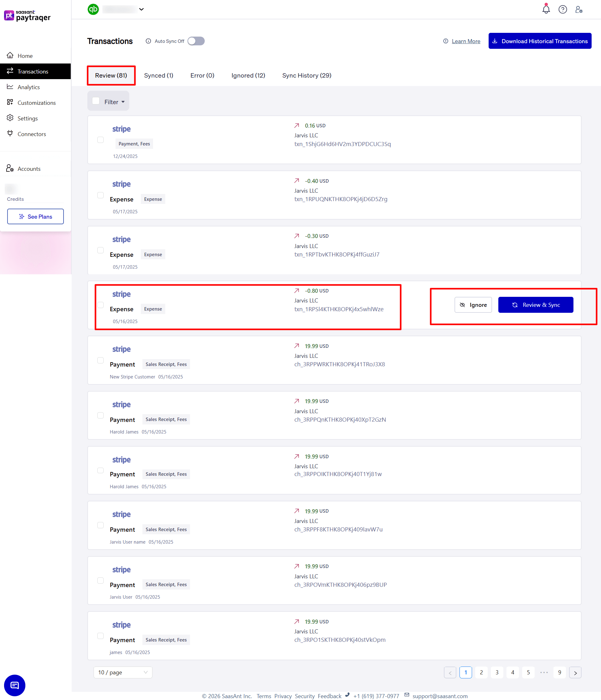Click Stripe logo on -0.30 USD row
Viewport: 601px width, 700px height.
coord(121,240)
